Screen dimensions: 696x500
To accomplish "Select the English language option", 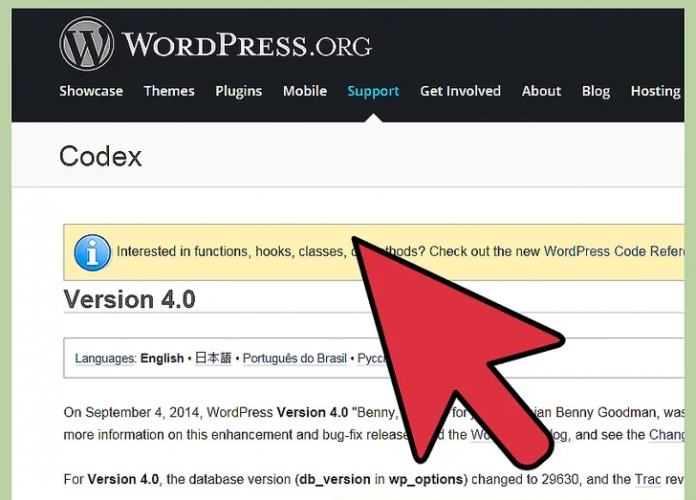I will point(162,358).
